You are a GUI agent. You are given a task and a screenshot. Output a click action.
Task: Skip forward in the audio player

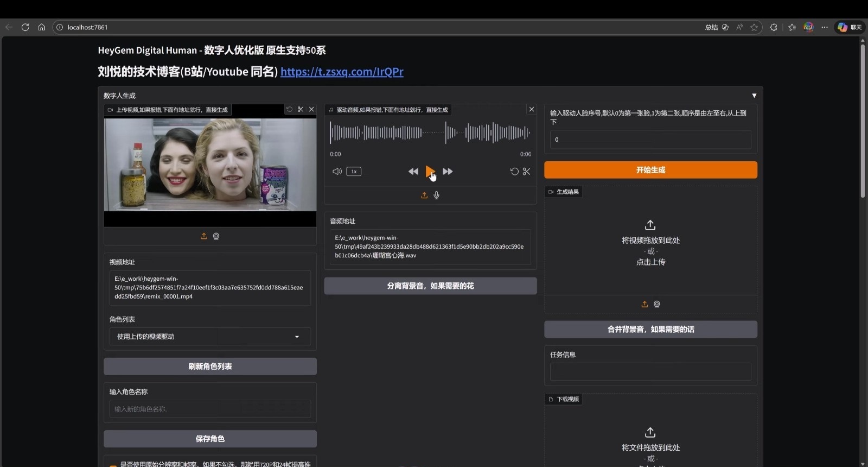tap(448, 172)
